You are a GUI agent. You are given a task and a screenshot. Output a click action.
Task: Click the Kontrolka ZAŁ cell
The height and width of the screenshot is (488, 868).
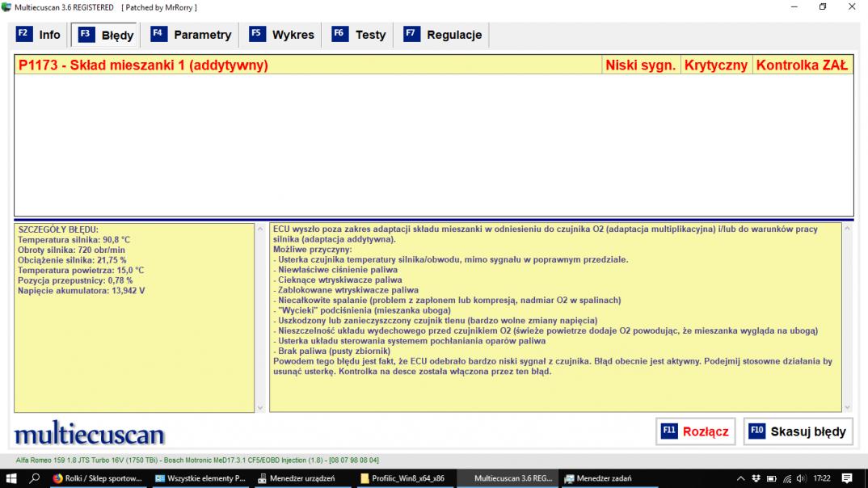tap(802, 65)
